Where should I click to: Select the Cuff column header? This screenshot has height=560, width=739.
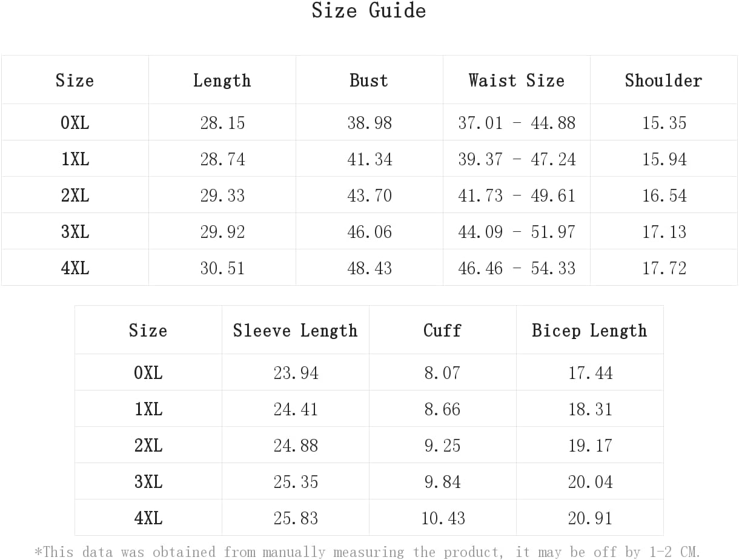442,331
